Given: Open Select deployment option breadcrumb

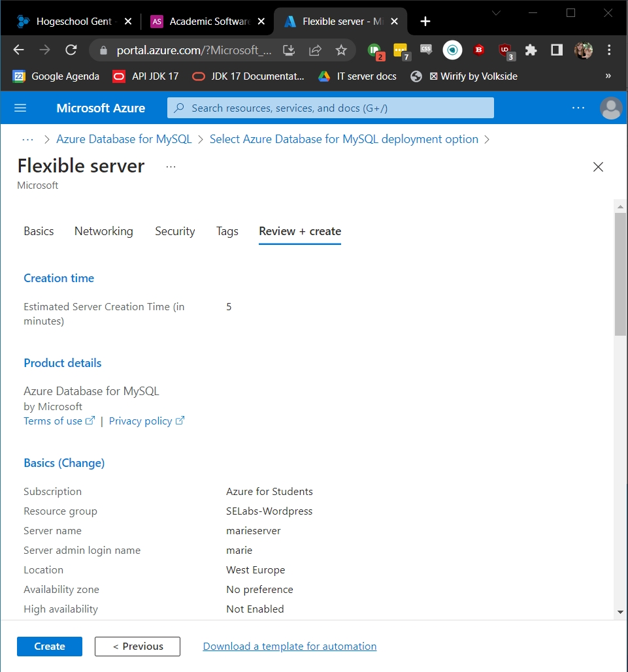Looking at the screenshot, I should coord(344,139).
